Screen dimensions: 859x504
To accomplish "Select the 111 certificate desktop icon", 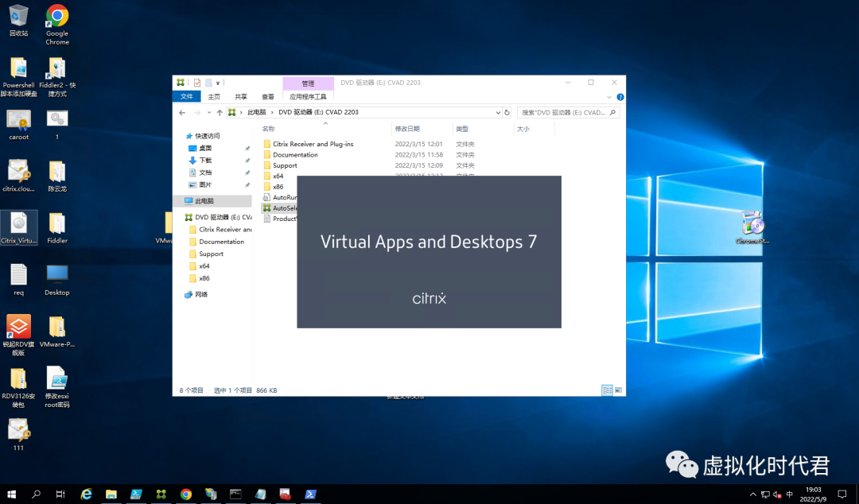I will pos(18,434).
